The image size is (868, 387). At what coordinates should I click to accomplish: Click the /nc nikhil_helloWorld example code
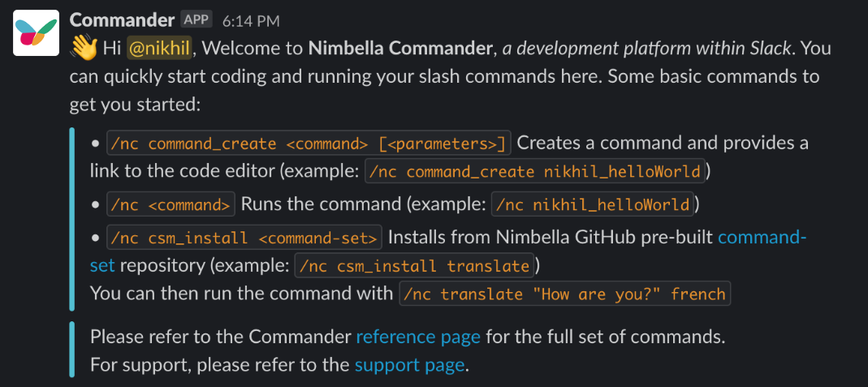pyautogui.click(x=595, y=204)
